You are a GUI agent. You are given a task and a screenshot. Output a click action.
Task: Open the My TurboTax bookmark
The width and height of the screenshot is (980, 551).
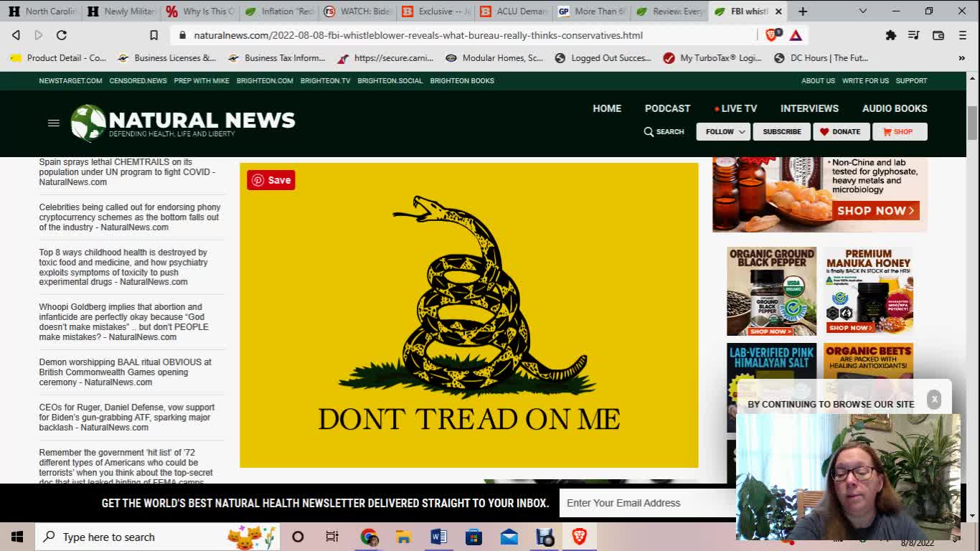[712, 58]
